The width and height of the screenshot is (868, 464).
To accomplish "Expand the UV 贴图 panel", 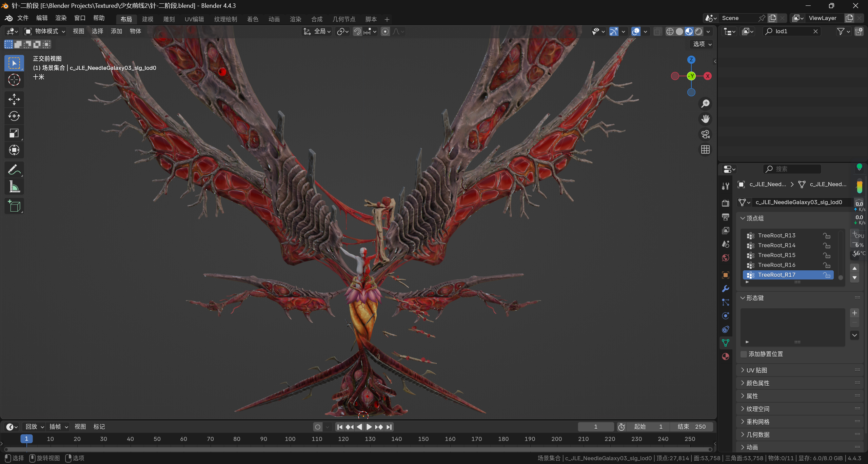I will 756,370.
